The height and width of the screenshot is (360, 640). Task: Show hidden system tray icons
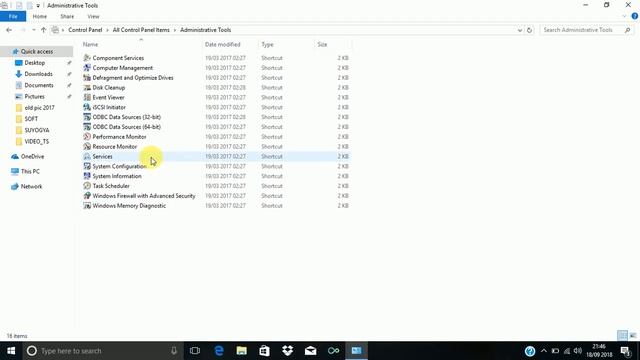544,351
